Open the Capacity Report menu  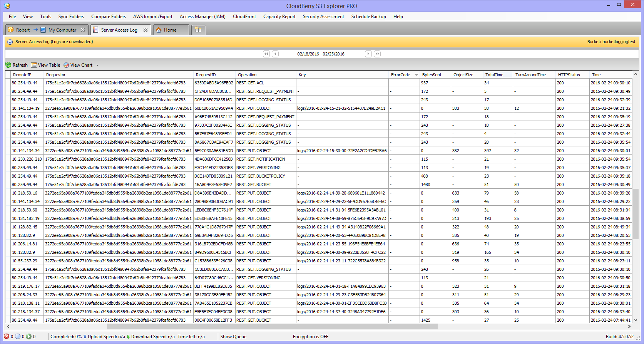279,17
